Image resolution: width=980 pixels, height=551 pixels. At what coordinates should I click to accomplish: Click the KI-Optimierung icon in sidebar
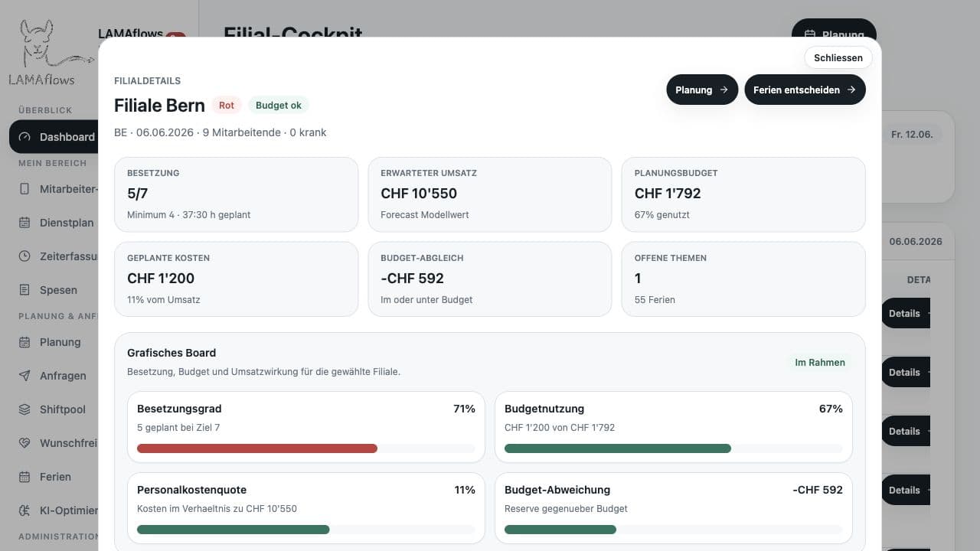point(24,510)
